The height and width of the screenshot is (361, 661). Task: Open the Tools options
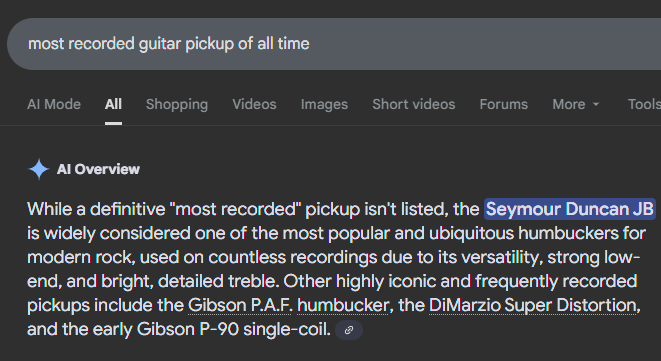tap(644, 104)
